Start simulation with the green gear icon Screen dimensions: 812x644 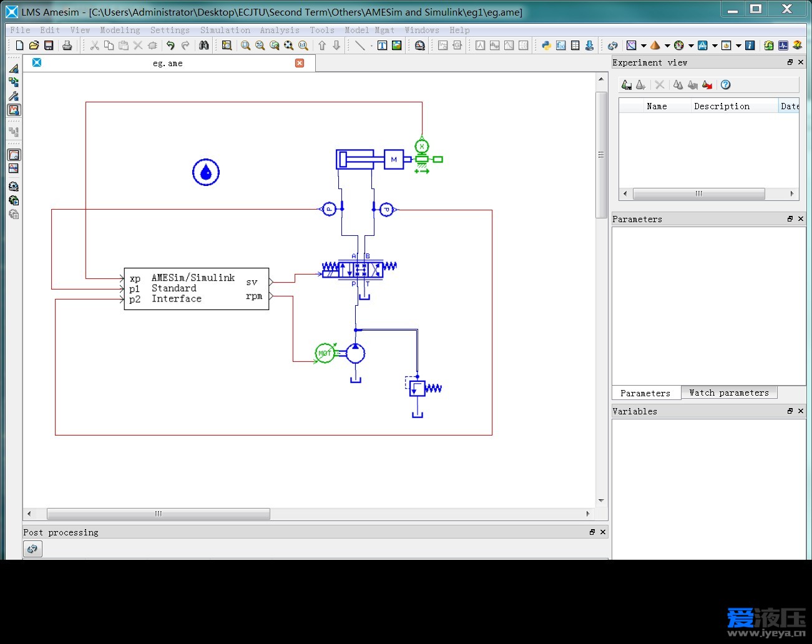pos(14,200)
